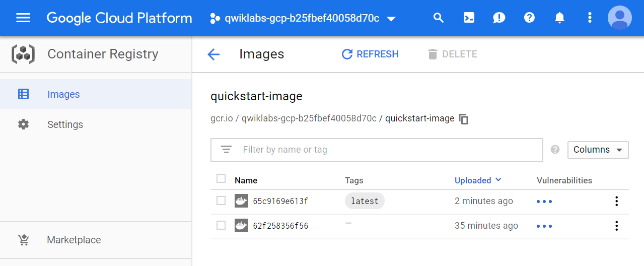Click the Filter by name or tag field
Viewport: 644px width, 266px height.
click(x=383, y=150)
